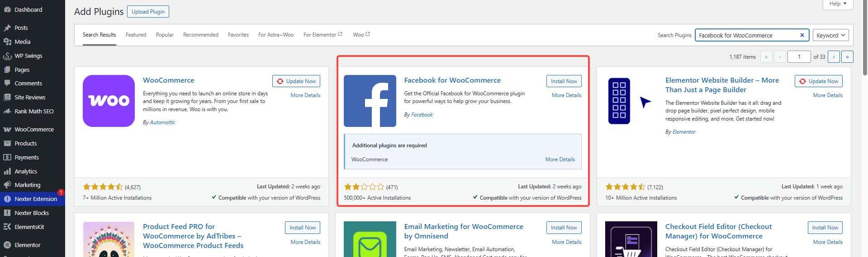Select the Search Results tab
Viewport: 868px width, 257px height.
pos(99,35)
